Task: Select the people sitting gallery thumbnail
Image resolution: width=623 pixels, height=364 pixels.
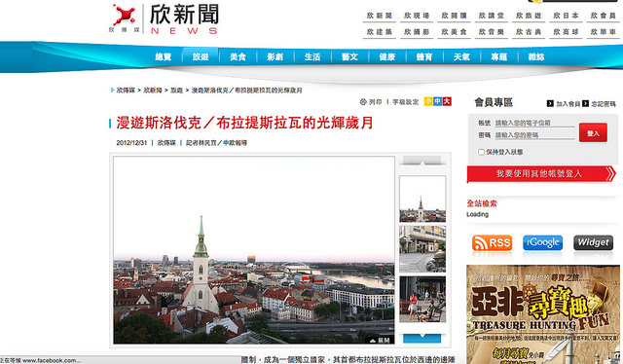Action: tap(422, 299)
